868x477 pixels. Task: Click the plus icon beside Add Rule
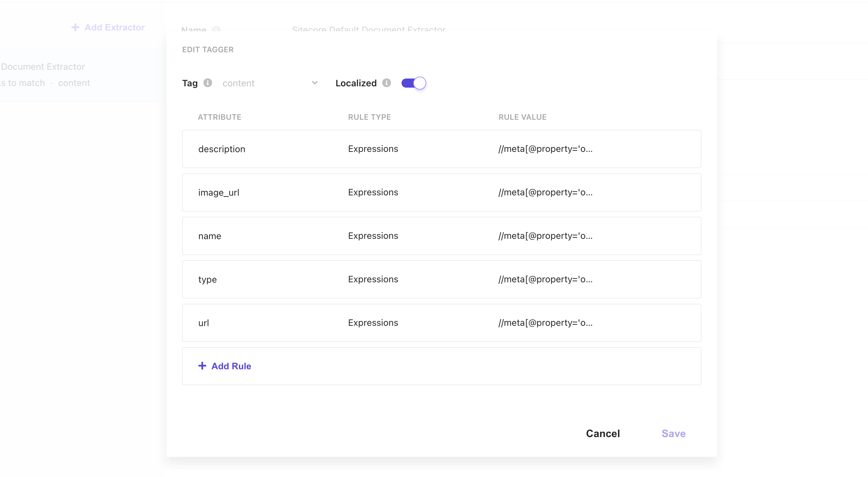202,366
